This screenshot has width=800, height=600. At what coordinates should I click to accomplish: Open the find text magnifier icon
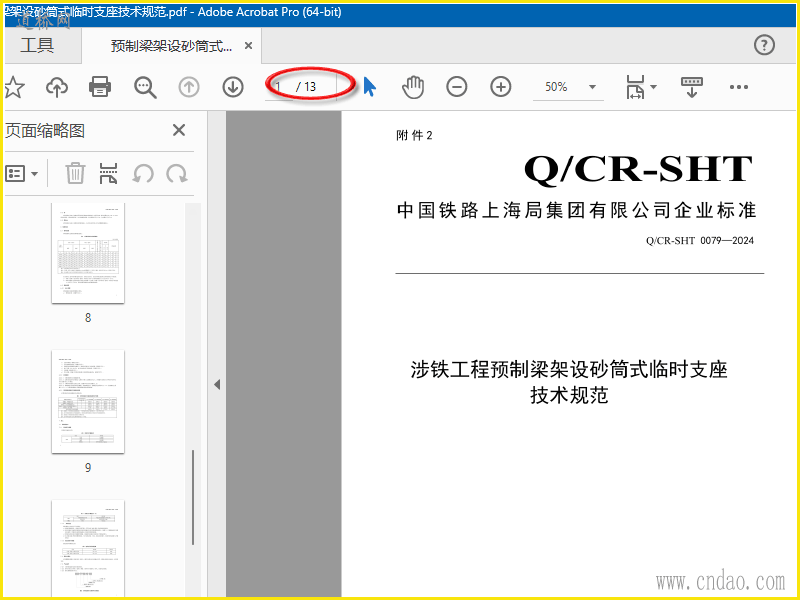click(x=145, y=87)
